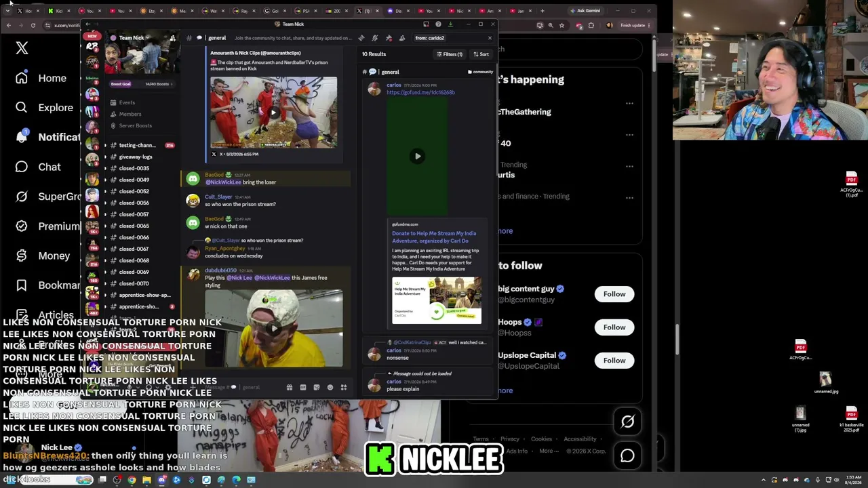Toggle Discord member list icon
Viewport: 868px width, 488px height.
(402, 38)
